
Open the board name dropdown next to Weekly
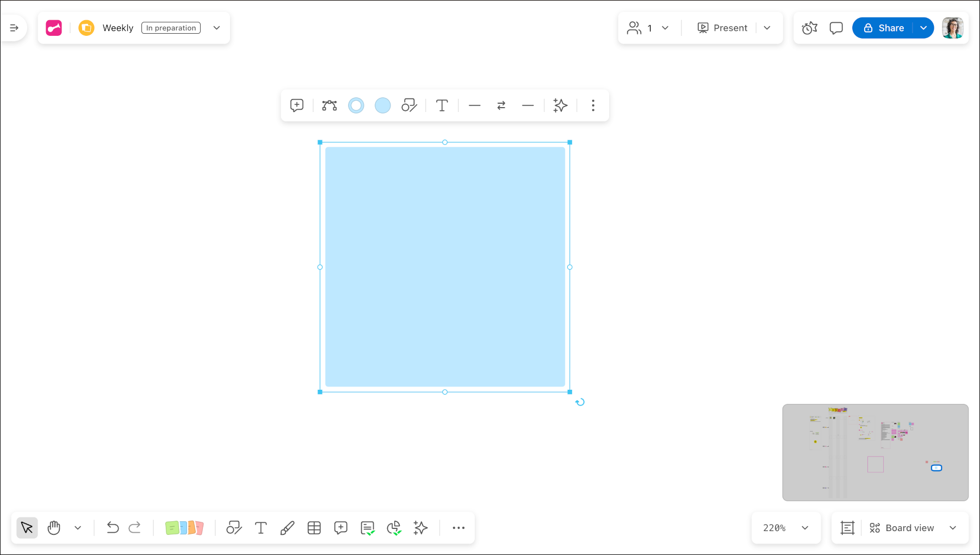216,28
